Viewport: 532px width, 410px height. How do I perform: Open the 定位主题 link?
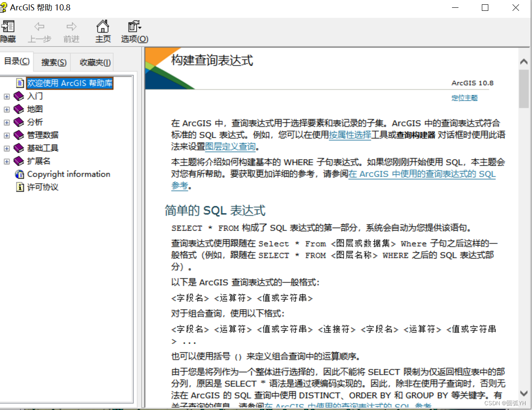[465, 98]
